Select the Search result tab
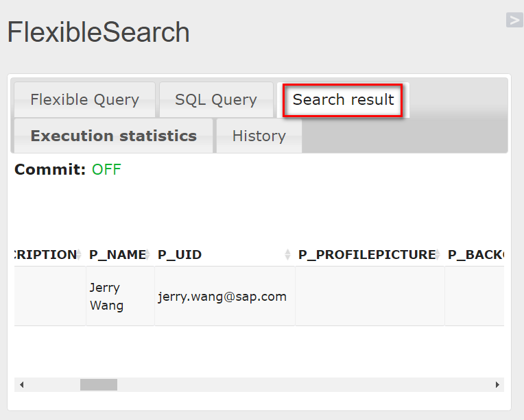This screenshot has width=524, height=420. (x=343, y=100)
